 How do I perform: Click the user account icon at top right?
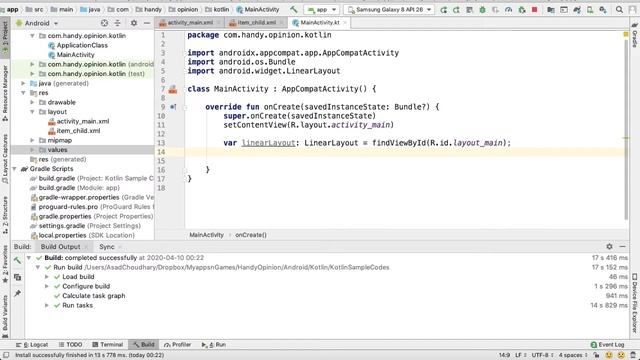tap(632, 9)
